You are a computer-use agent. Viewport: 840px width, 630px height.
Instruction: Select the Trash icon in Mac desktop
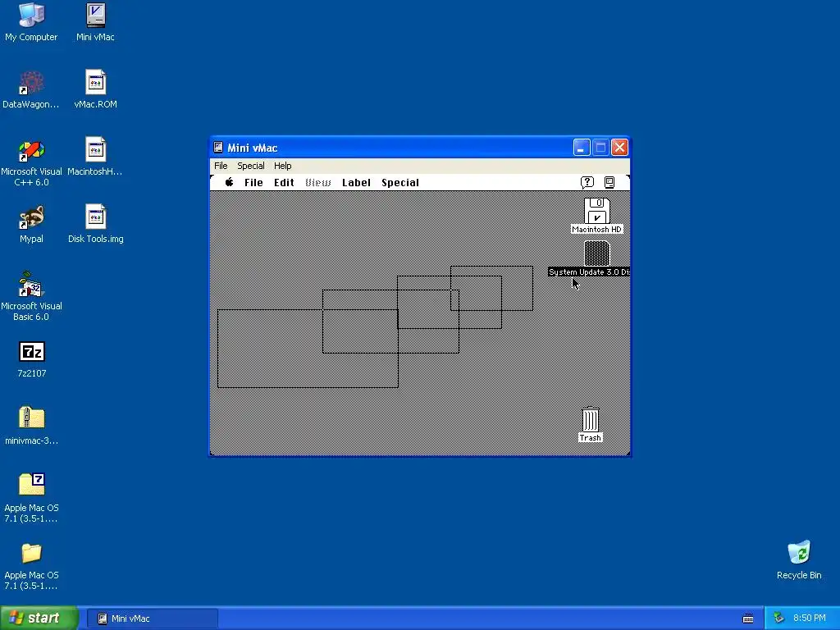591,420
